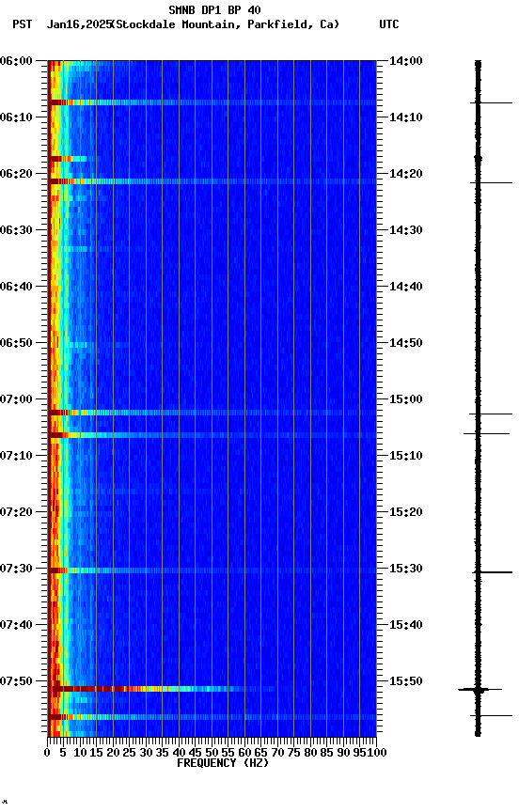Click the 14:20 UTC time label
This screenshot has height=812, width=519.
point(406,174)
